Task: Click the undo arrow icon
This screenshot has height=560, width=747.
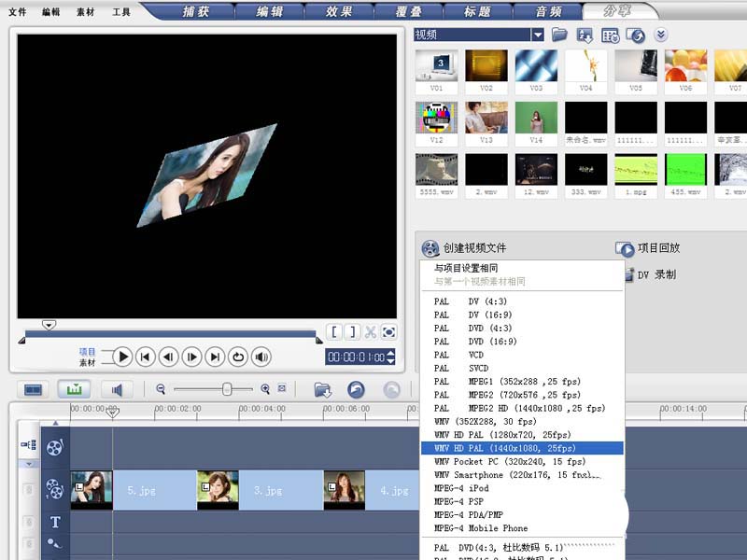Action: point(356,389)
